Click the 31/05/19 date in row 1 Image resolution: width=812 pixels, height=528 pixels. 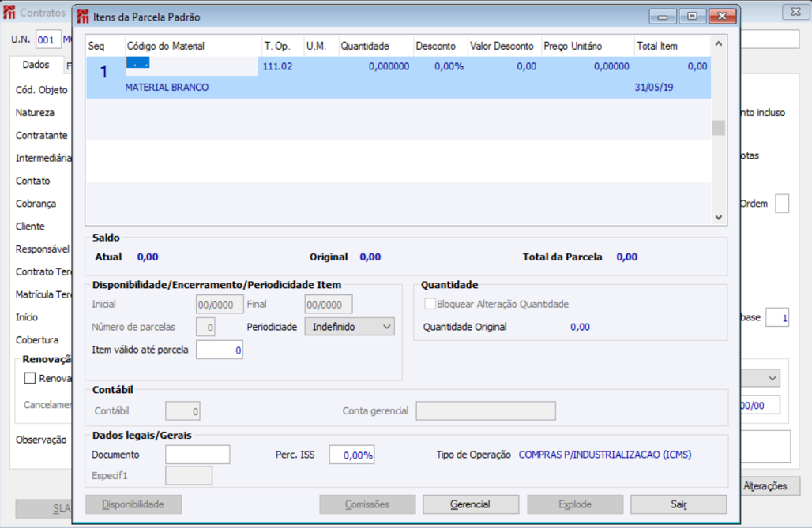654,88
